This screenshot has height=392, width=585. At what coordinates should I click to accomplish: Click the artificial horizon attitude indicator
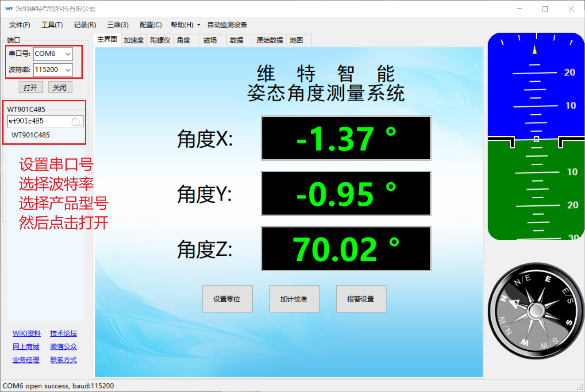pos(536,136)
